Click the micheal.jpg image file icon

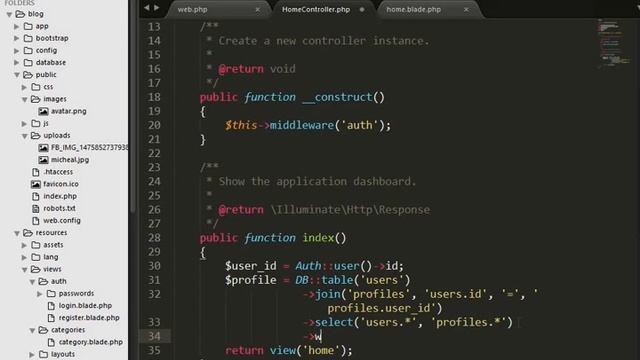43,160
